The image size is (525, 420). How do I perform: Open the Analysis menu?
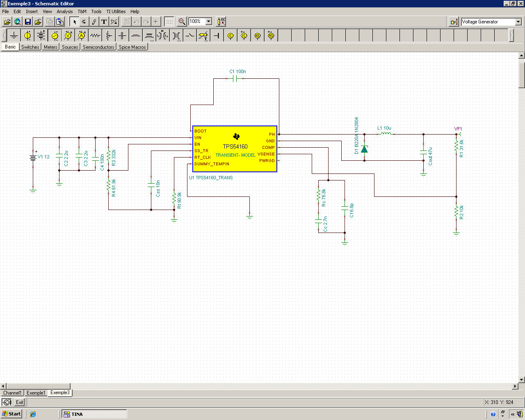coord(65,11)
